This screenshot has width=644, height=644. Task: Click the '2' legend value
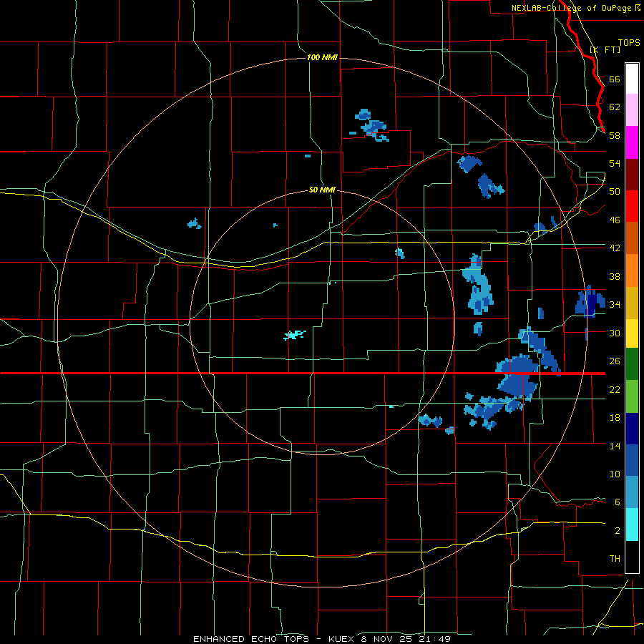(618, 531)
